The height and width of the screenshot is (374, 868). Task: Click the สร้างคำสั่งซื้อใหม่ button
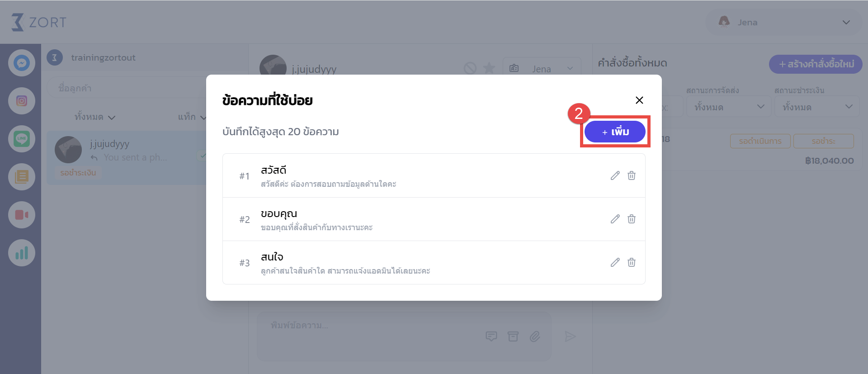coord(816,64)
